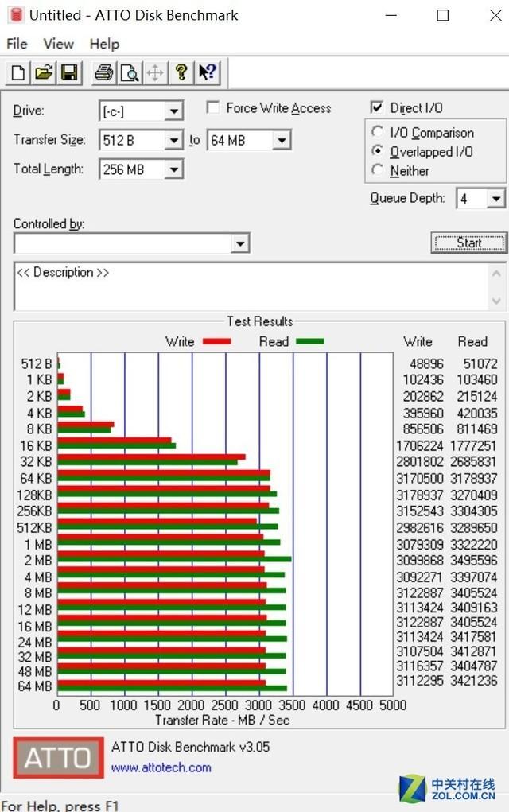The height and width of the screenshot is (812, 509).
Task: Activate the context help arrow icon
Action: coord(208,73)
